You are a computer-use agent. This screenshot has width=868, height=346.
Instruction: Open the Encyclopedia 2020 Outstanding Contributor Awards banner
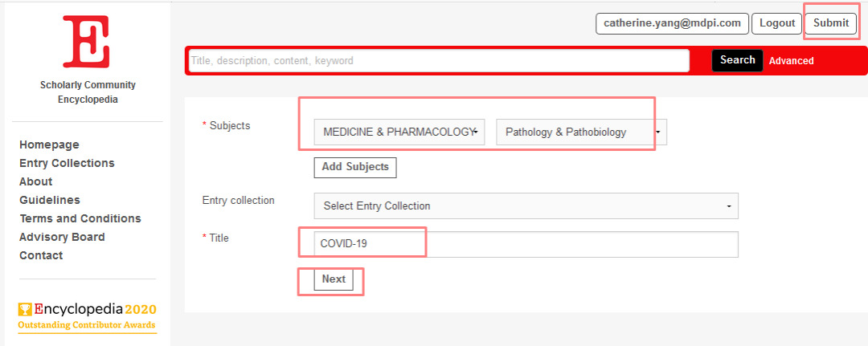click(x=88, y=317)
